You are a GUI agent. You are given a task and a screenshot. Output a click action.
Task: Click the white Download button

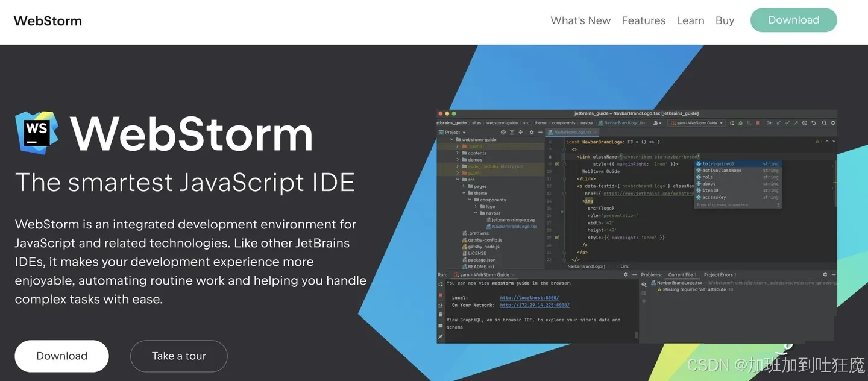pyautogui.click(x=61, y=356)
